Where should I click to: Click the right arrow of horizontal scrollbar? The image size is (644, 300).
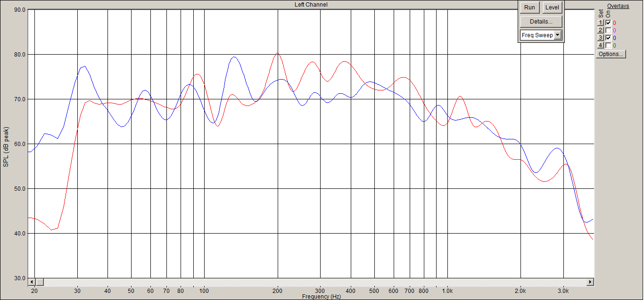coord(590,282)
